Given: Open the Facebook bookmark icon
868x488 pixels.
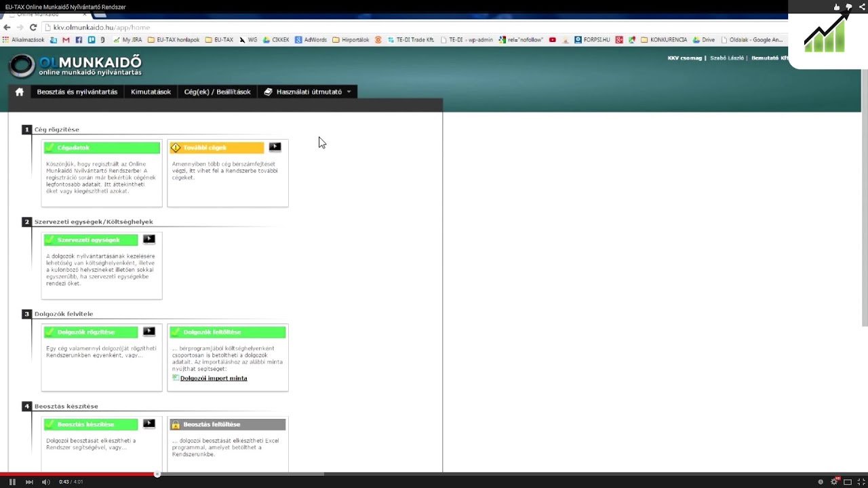Looking at the screenshot, I should (79, 40).
